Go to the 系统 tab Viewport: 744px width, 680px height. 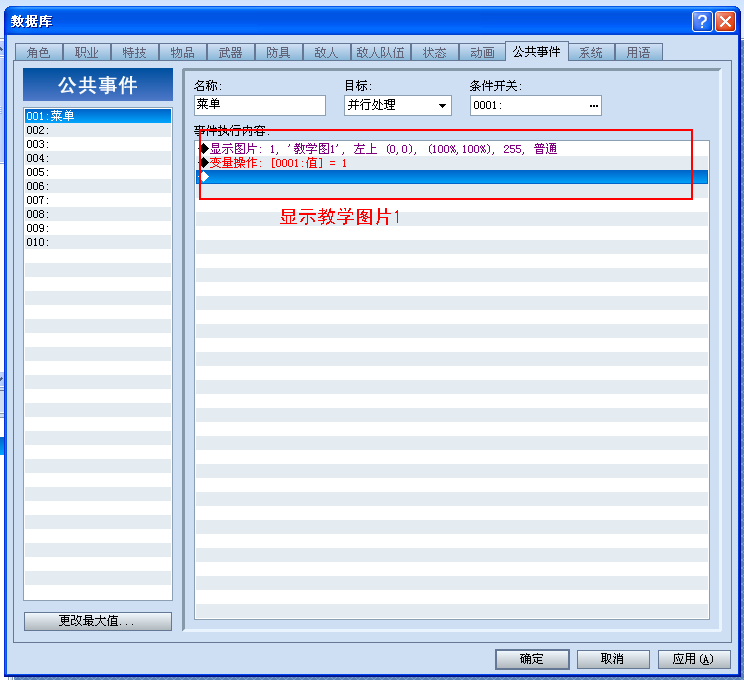591,52
